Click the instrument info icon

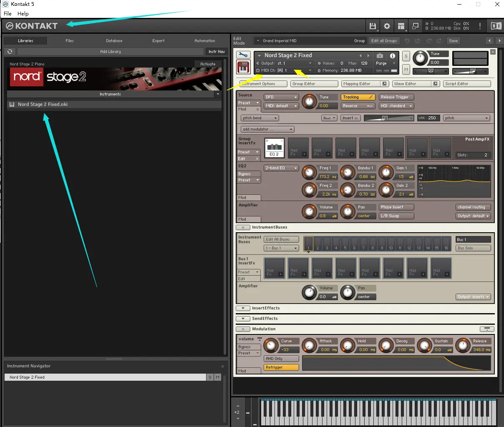pos(393,55)
